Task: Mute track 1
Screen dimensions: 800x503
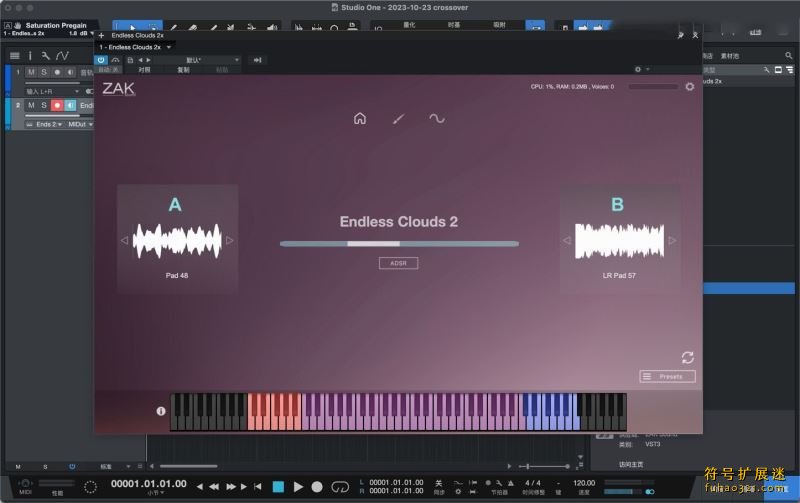Action: tap(32, 72)
